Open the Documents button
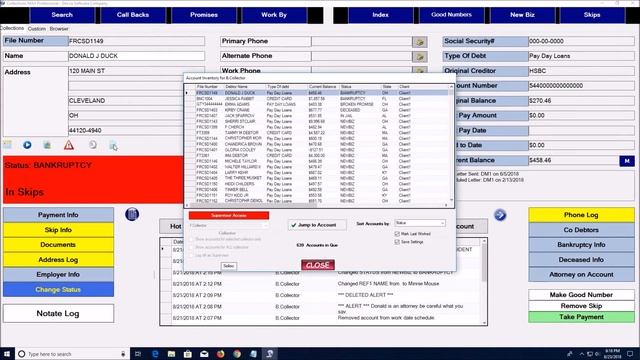This screenshot has width=640, height=360. (58, 245)
